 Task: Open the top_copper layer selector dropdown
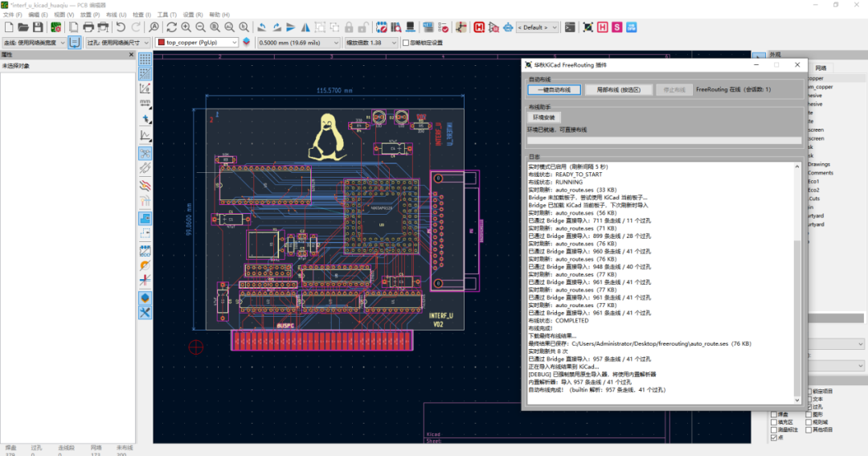pyautogui.click(x=197, y=42)
